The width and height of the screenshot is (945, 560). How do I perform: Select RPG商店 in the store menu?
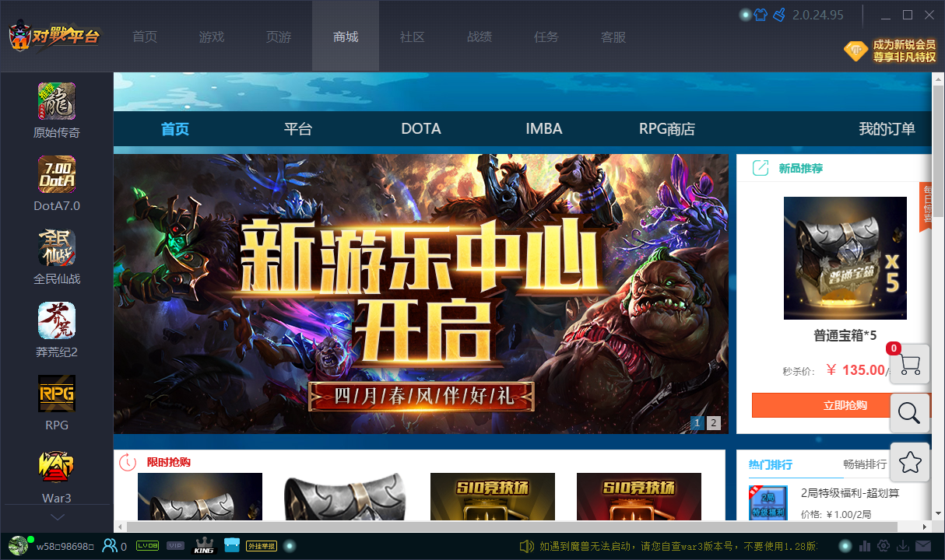tap(667, 129)
